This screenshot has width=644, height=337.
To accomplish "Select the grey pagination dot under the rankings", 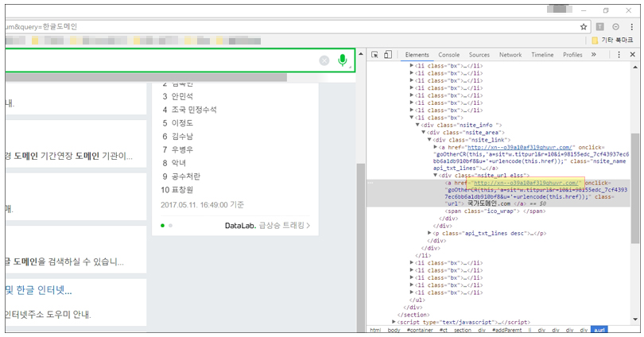I will (170, 226).
